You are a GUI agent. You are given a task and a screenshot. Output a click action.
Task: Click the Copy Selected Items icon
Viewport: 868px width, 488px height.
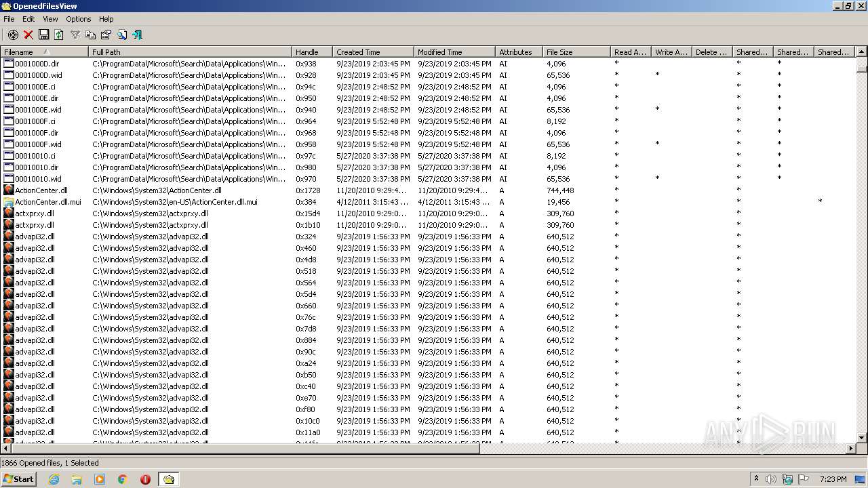coord(90,35)
